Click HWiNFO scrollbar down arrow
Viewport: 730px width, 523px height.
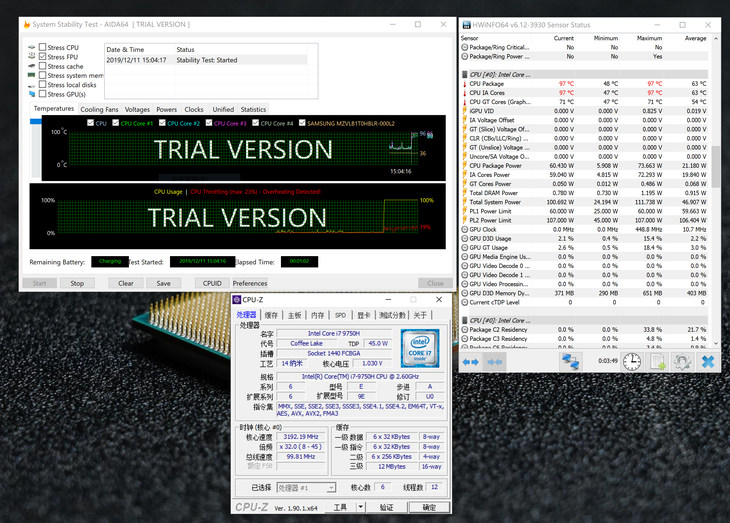(x=716, y=343)
